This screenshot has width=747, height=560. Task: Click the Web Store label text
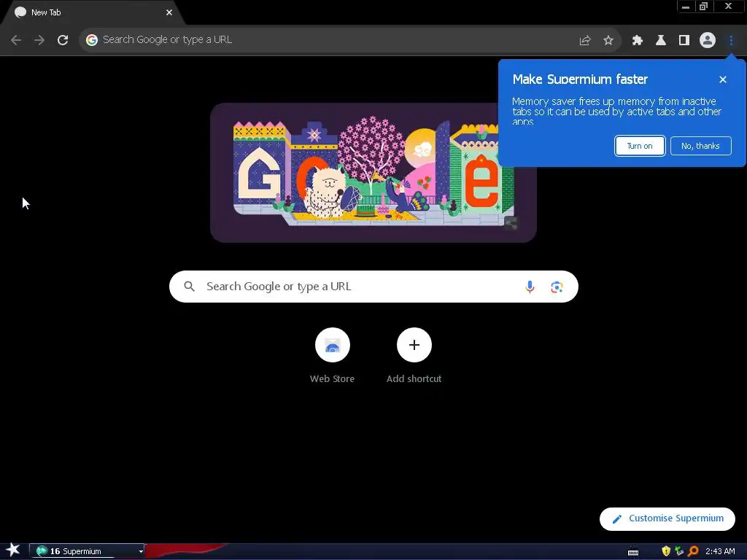coord(332,379)
